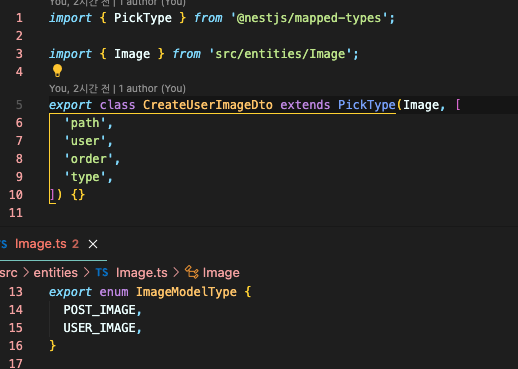This screenshot has width=518, height=369.
Task: Open Image.ts file breadcrumb segment
Action: [141, 273]
